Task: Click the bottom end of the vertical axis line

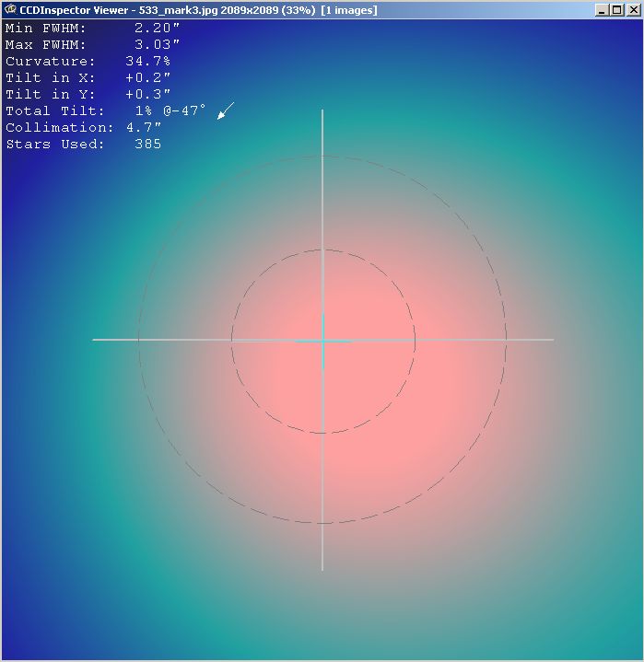Action: point(322,567)
